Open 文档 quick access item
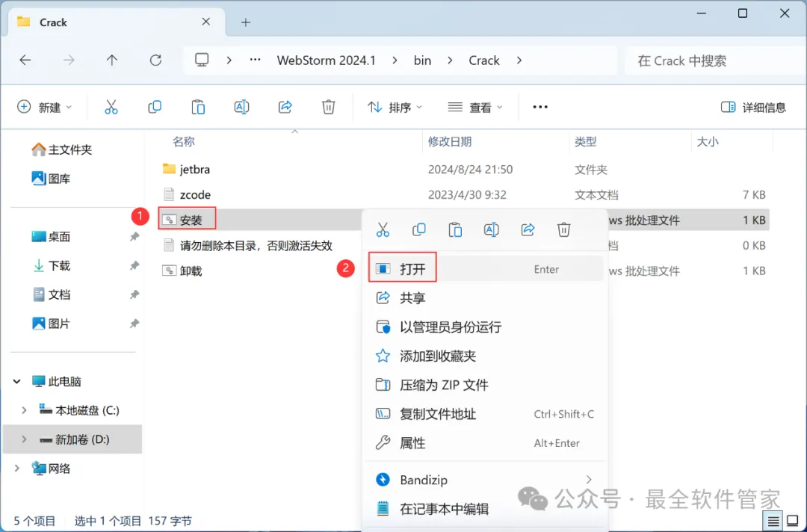807x532 pixels. click(52, 295)
